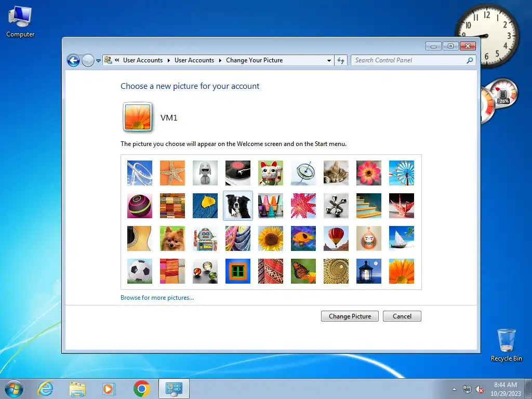Expand arrow after second User Accounts breadcrumb
This screenshot has width=532, height=399.
(x=220, y=60)
